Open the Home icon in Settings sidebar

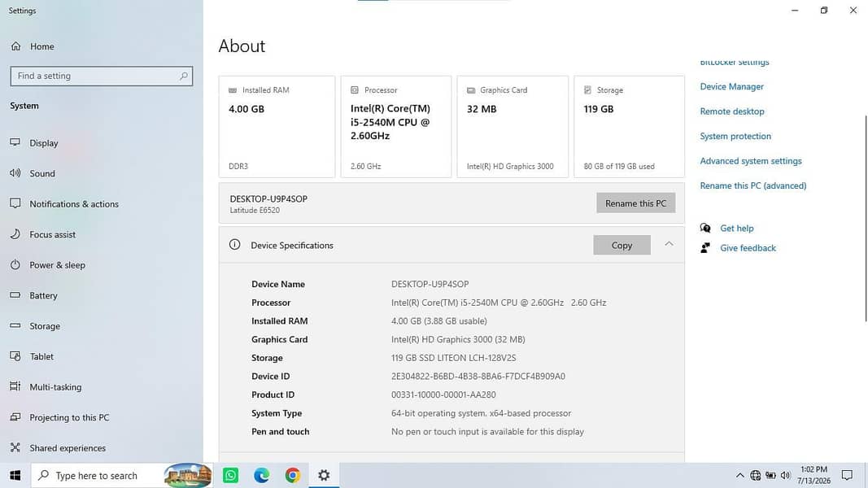pos(15,46)
